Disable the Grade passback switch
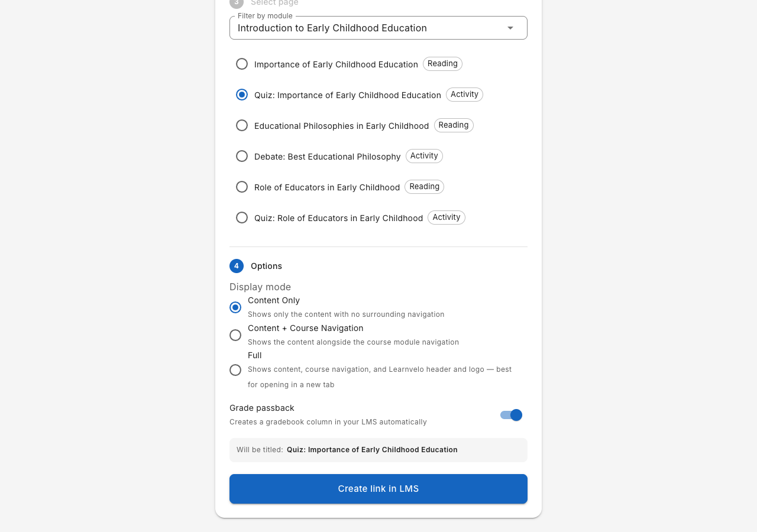Screen dimensions: 757x532 (511, 415)
